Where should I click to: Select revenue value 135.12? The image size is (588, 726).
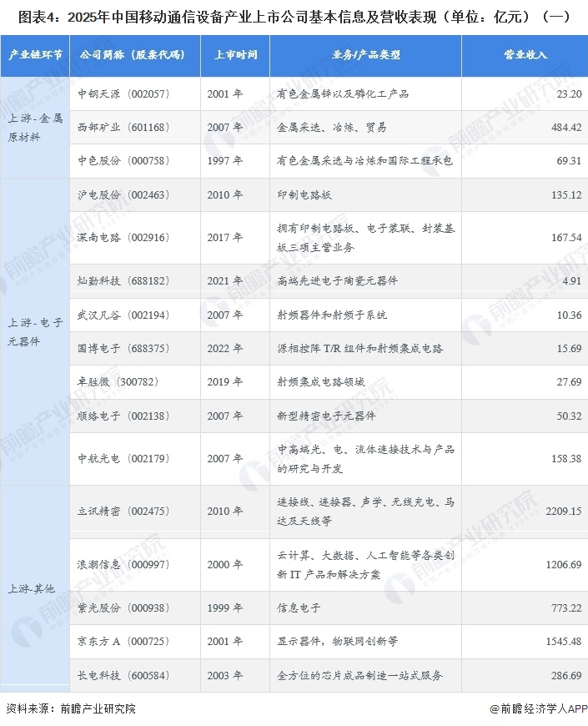pos(566,195)
